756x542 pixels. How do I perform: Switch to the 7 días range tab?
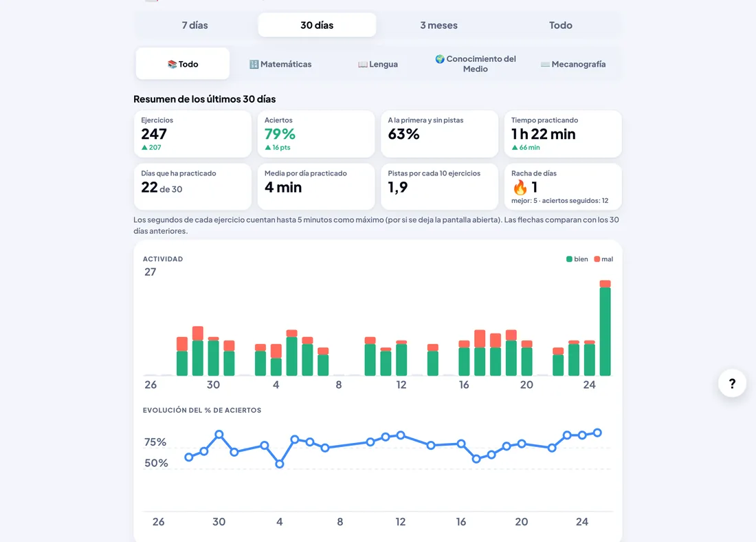(x=194, y=25)
